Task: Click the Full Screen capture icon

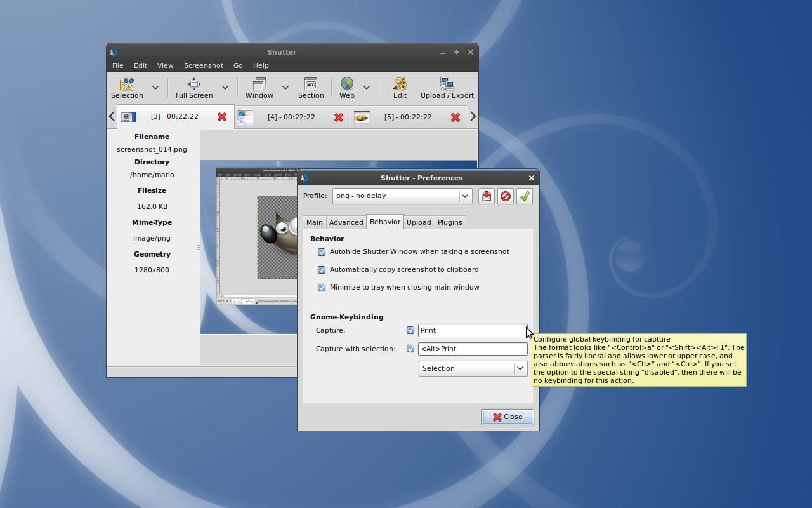Action: click(x=194, y=88)
